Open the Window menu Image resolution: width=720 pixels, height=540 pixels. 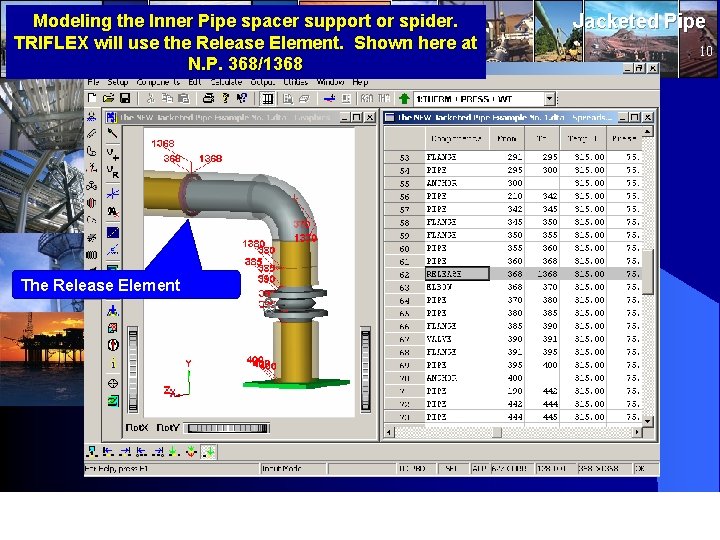click(x=330, y=82)
